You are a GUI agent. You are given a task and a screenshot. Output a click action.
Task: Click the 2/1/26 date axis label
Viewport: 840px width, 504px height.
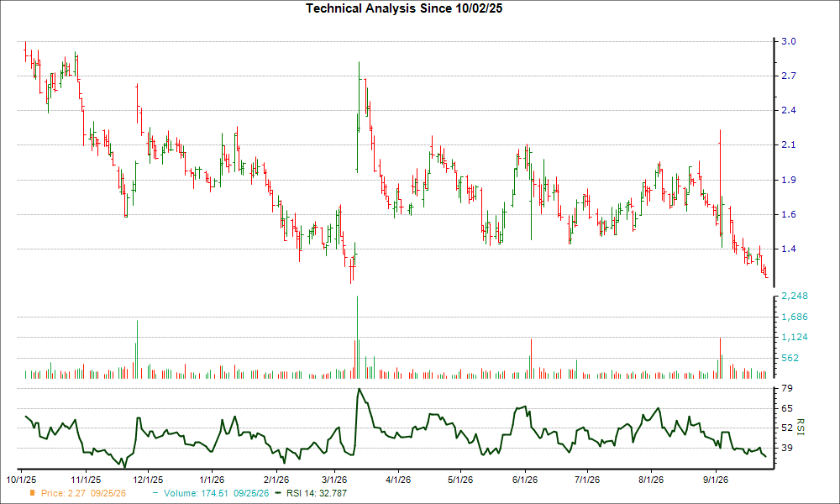pos(276,480)
